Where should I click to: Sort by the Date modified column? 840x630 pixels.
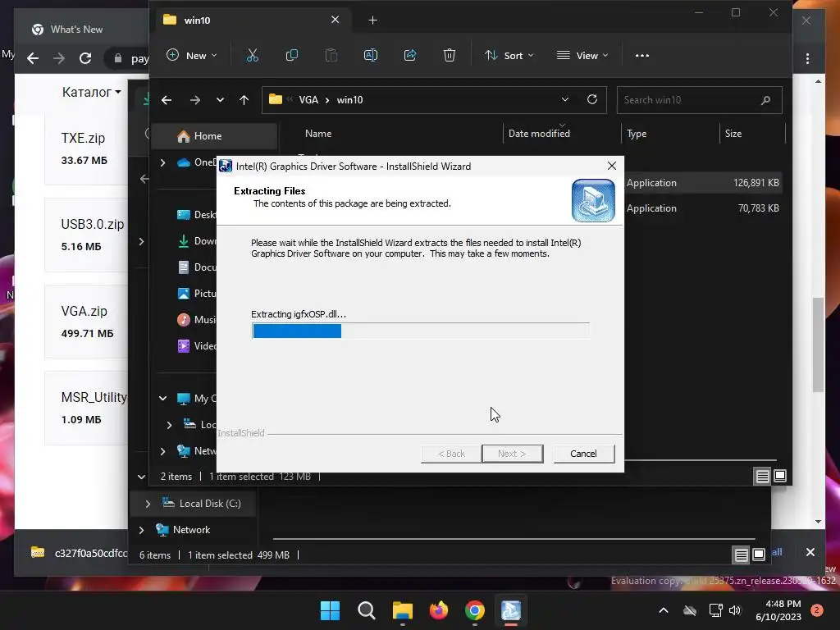click(539, 134)
